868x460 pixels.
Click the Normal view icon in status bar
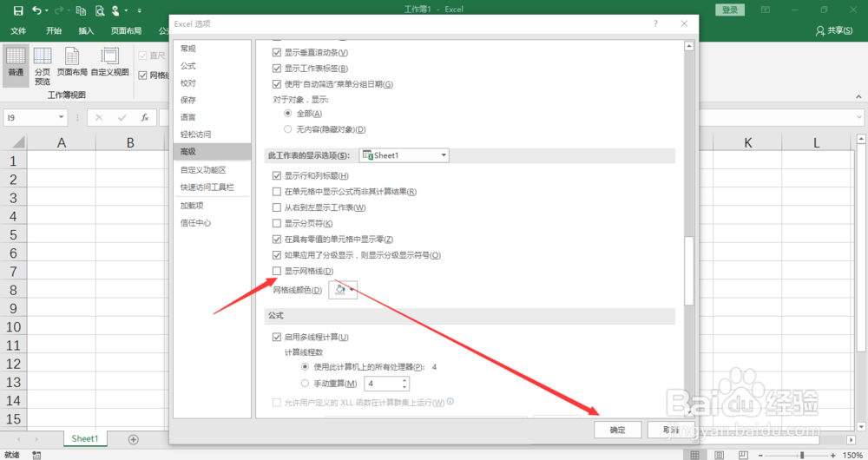coord(694,455)
